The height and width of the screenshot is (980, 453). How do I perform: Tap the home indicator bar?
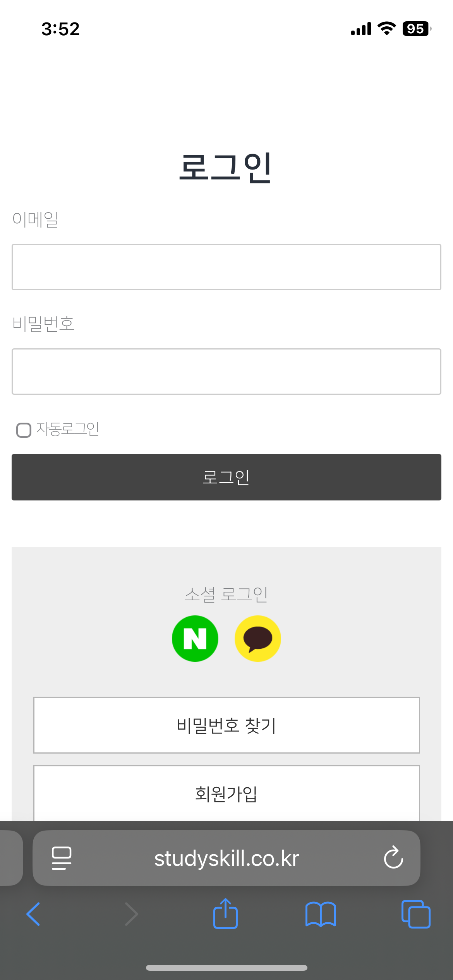pos(226,968)
